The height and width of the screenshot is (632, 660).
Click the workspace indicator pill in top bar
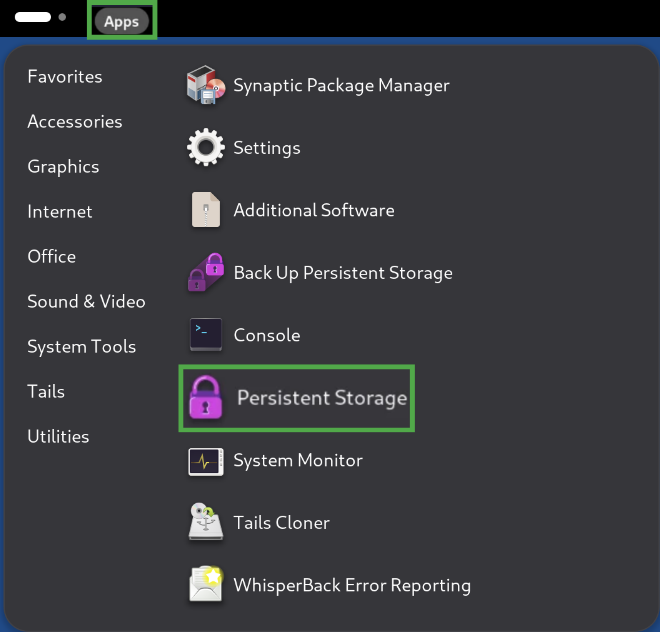[x=33, y=17]
